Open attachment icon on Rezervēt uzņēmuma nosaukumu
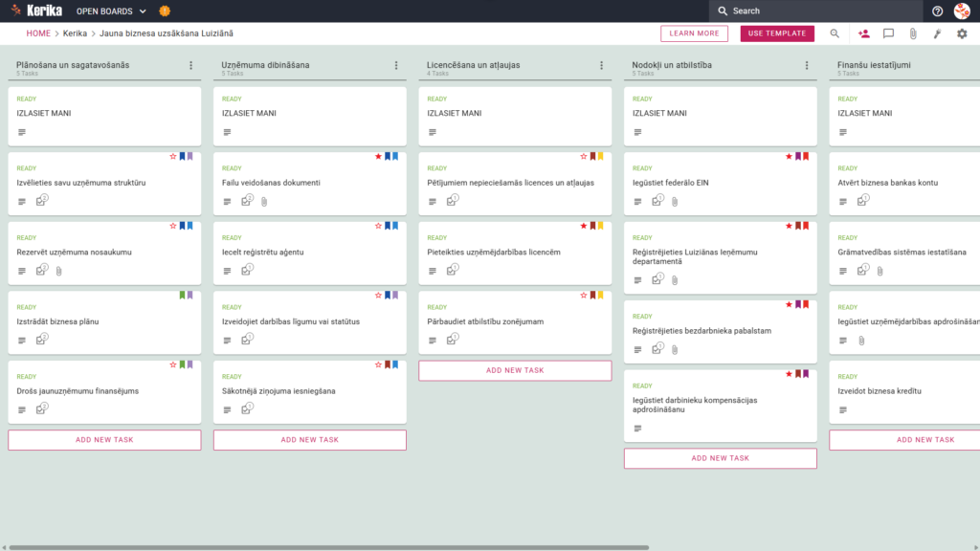Screen dimensions: 980x551 [58, 271]
